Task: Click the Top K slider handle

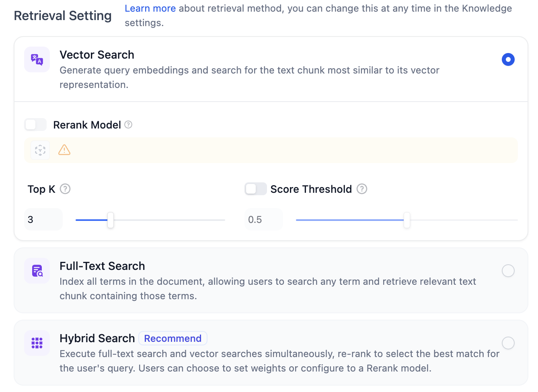Action: coord(111,220)
